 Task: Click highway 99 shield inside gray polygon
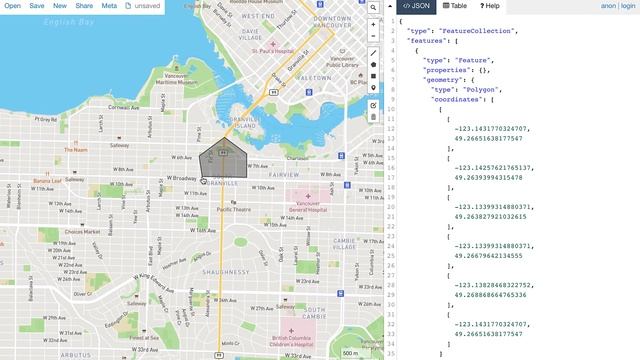[223, 153]
